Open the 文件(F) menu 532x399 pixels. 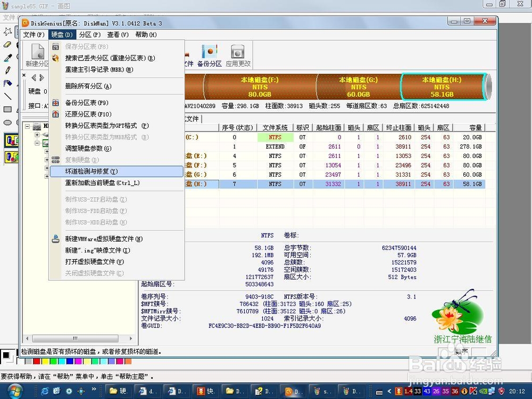34,35
